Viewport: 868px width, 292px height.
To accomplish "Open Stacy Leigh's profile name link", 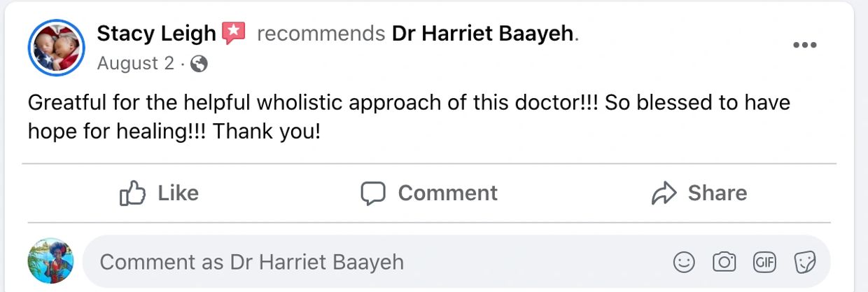I will [156, 33].
